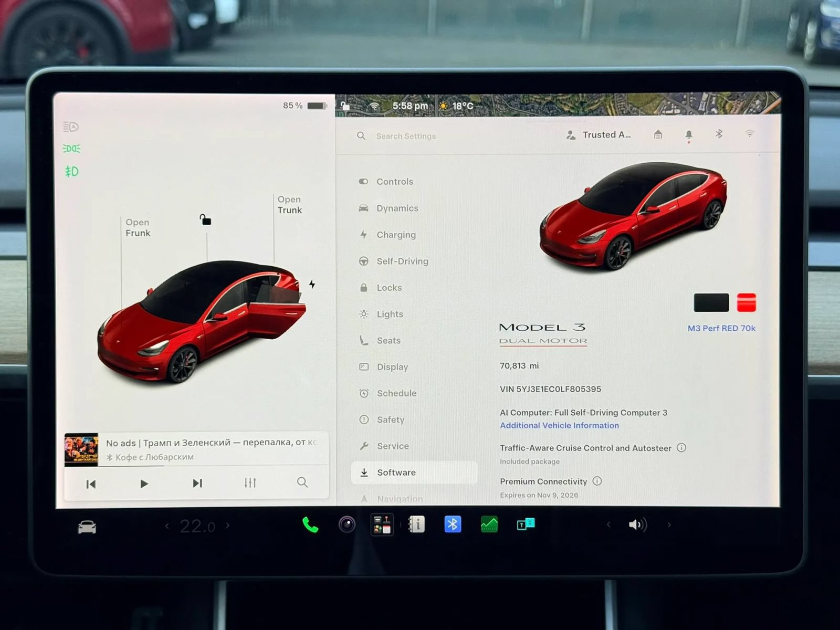Tap the 5:58 pm clock
840x630 pixels.
click(x=410, y=106)
